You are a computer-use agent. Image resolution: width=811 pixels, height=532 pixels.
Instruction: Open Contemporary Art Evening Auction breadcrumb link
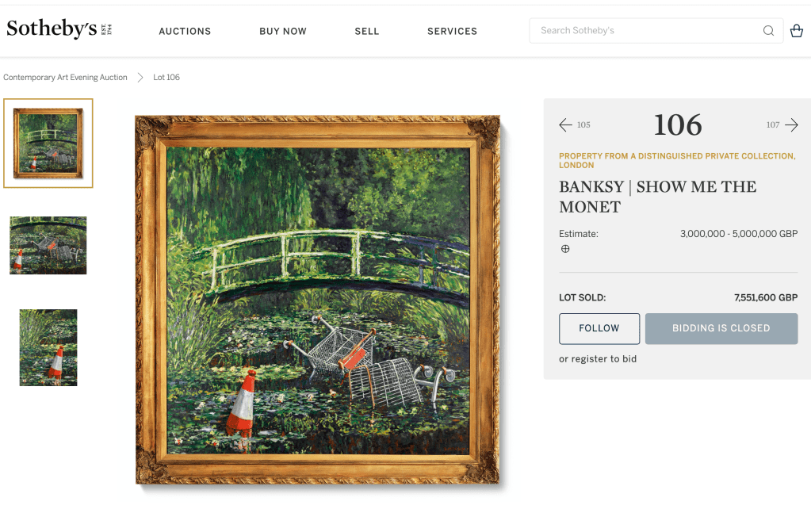(x=65, y=77)
